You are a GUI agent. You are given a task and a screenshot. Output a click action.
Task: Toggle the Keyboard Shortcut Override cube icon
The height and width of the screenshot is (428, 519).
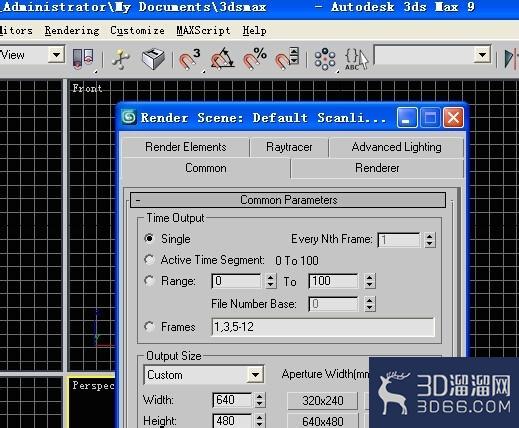[x=153, y=59]
